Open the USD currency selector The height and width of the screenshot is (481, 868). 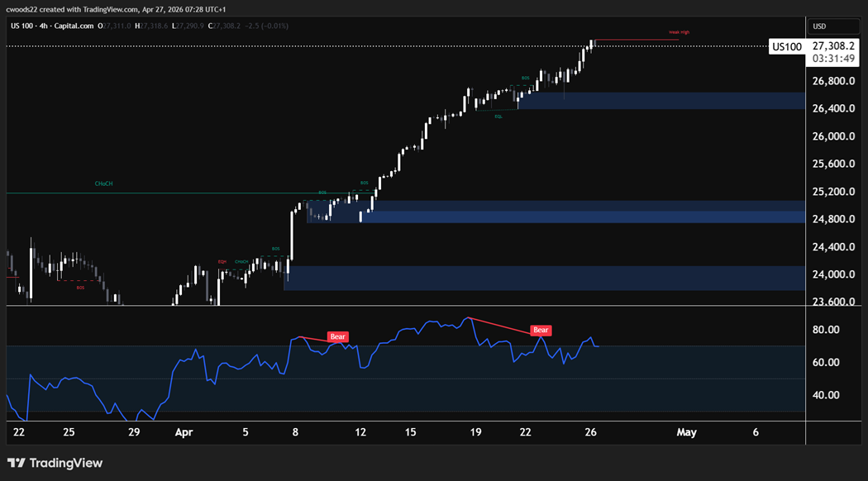click(x=820, y=26)
